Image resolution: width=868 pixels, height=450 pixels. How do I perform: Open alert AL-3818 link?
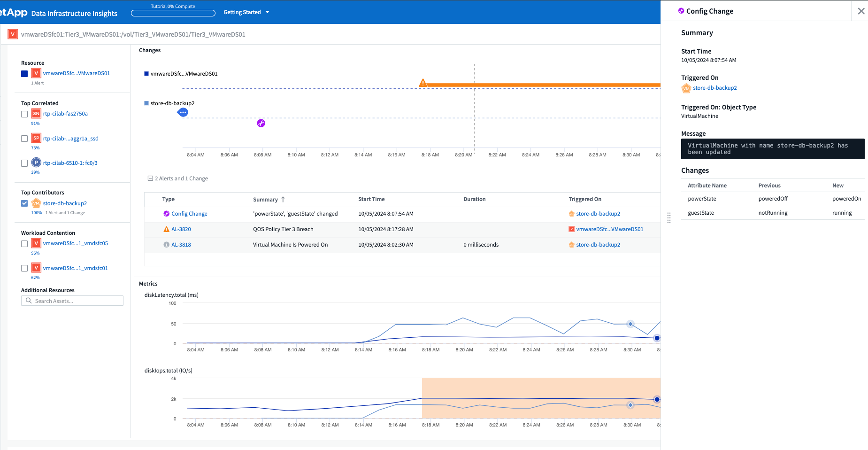click(x=181, y=245)
